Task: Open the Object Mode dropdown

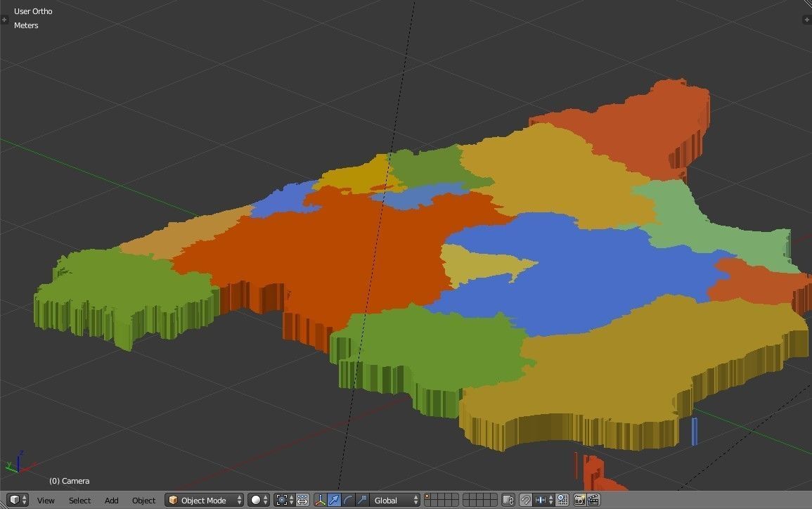Action: [x=204, y=500]
